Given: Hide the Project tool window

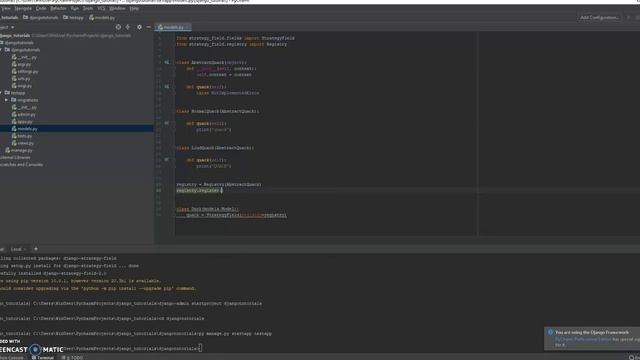Looking at the screenshot, I should (x=148, y=27).
